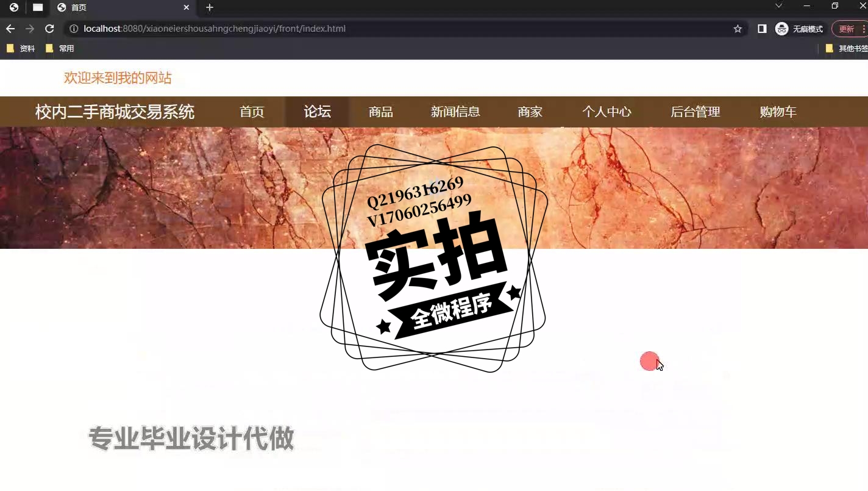Go to 首页 in the site navigation
The width and height of the screenshot is (868, 491).
252,112
